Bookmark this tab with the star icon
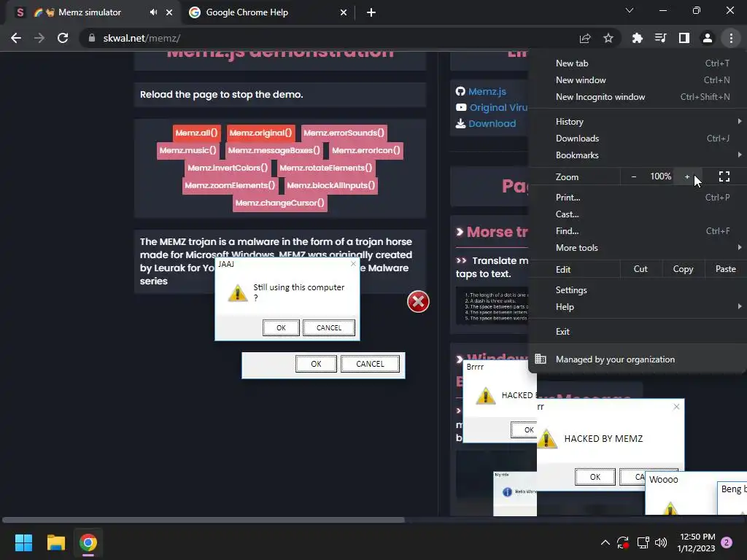The height and width of the screenshot is (560, 747). 608,38
